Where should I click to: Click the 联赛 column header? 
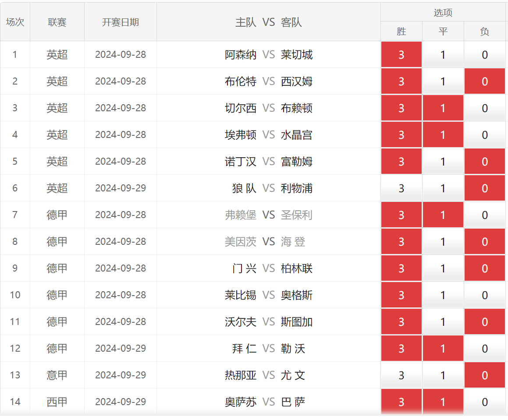pos(57,22)
